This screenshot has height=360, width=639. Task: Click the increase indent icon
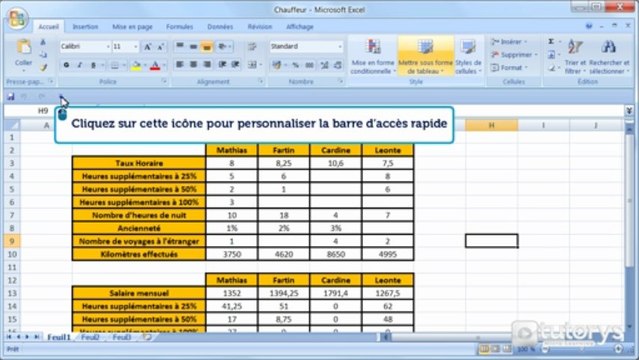236,64
